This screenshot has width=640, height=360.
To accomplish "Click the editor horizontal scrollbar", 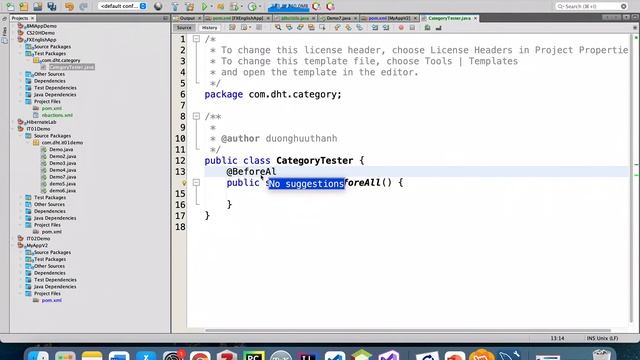I will click(407, 330).
